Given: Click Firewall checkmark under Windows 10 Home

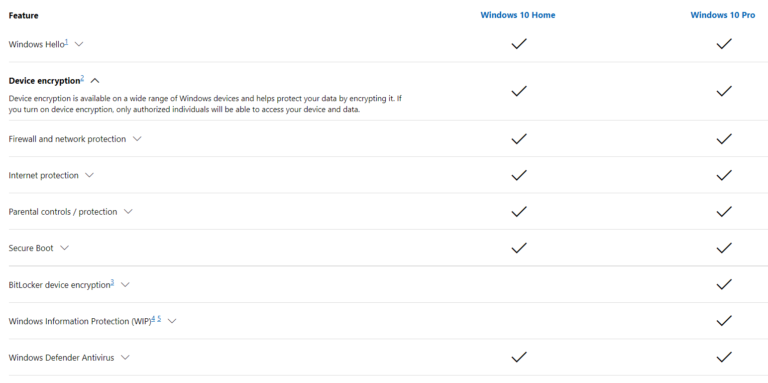Looking at the screenshot, I should click(519, 139).
